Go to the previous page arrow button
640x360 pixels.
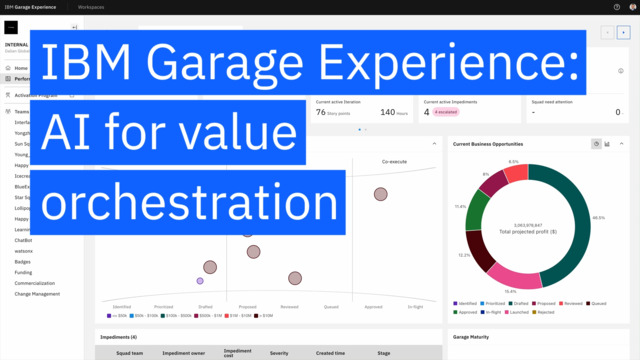click(x=607, y=32)
